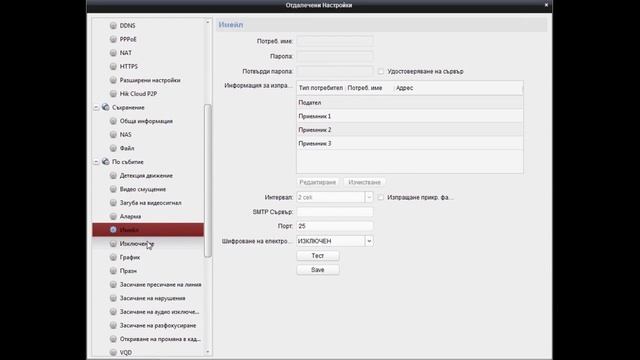Click the Парола input field
Viewport: 640px width, 360px height.
pyautogui.click(x=335, y=56)
